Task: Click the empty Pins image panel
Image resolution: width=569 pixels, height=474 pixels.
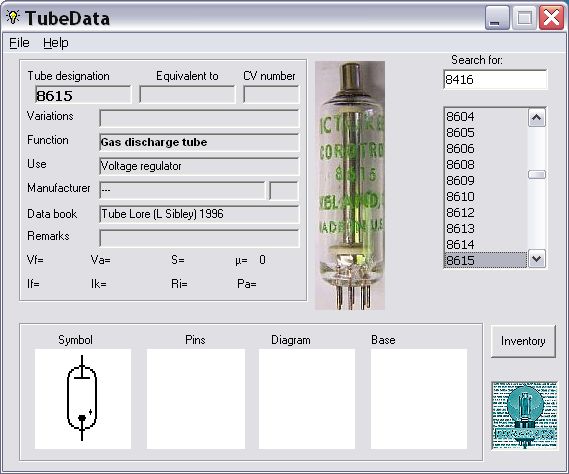Action: tap(196, 399)
